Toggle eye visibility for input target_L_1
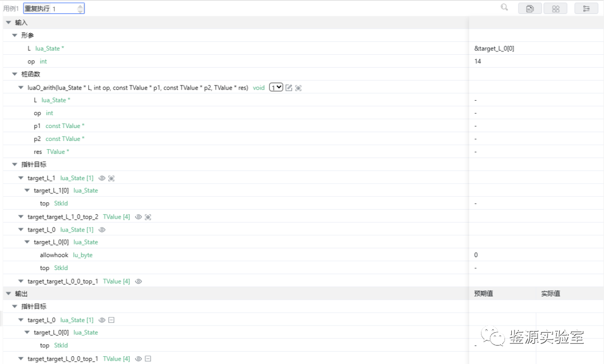Viewport: 604px width, 364px height. 102,178
